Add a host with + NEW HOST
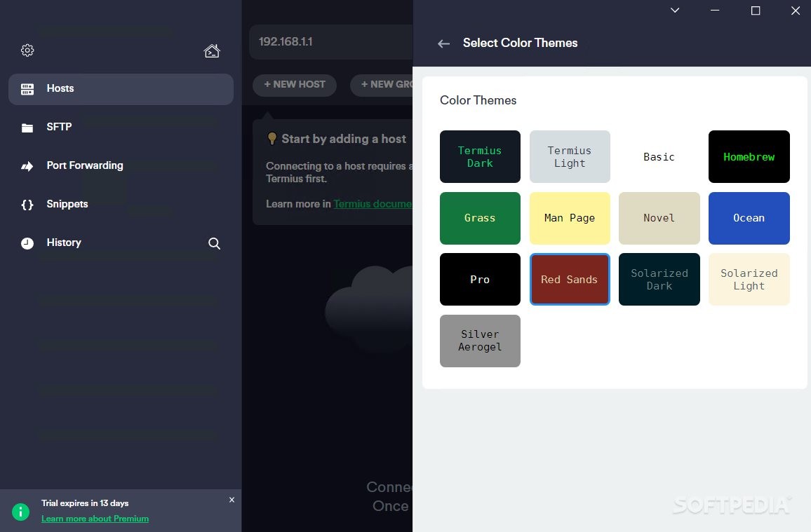811x532 pixels. point(294,85)
